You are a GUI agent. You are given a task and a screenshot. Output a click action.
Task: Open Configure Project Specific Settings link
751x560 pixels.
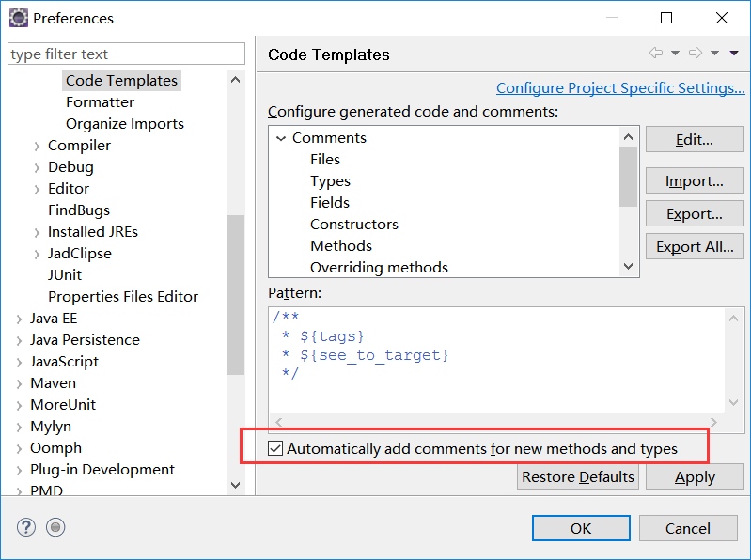point(620,88)
